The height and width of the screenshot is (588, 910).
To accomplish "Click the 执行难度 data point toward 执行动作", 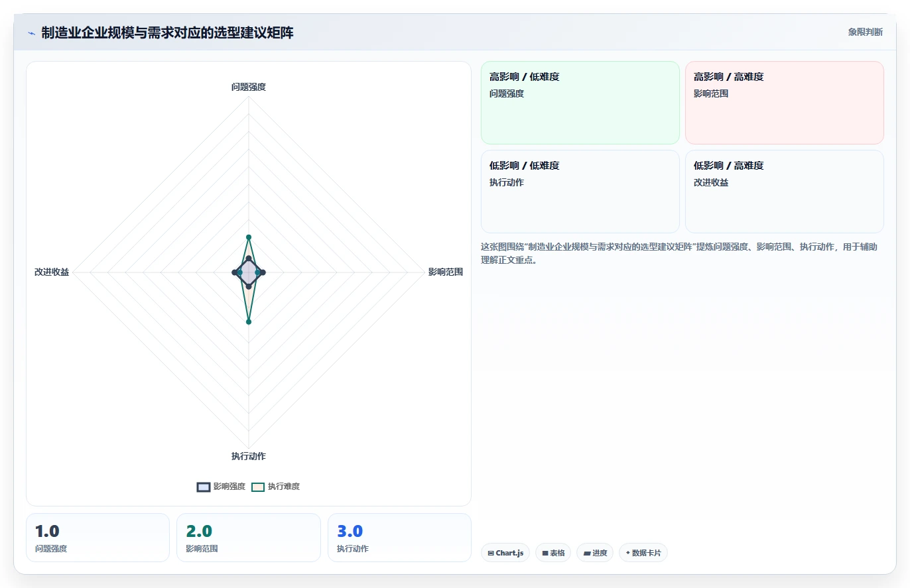I will point(249,322).
